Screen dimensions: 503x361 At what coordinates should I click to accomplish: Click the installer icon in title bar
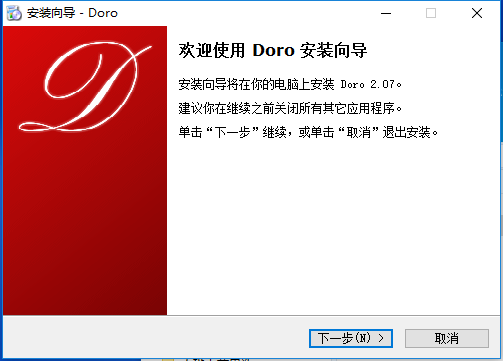(x=14, y=13)
